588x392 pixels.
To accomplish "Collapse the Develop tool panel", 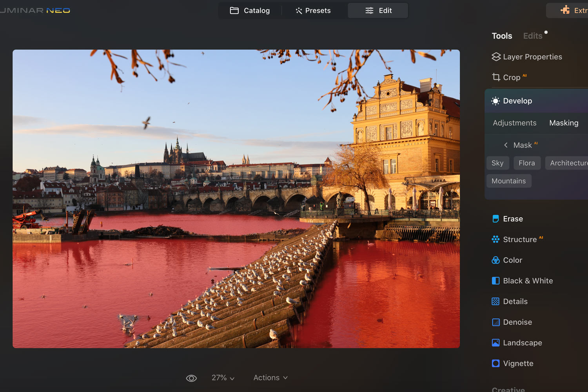I will coord(517,101).
